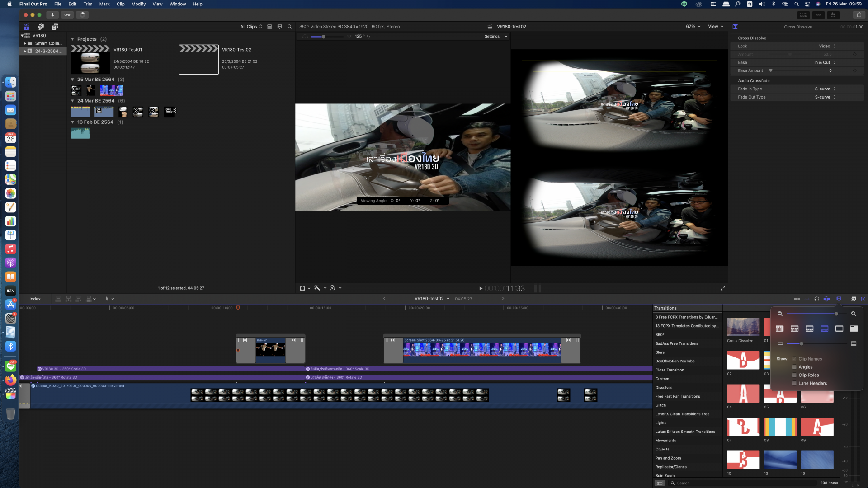Screen dimensions: 868x488
Task: Enable the Clip Roles checkbox
Action: point(794,375)
